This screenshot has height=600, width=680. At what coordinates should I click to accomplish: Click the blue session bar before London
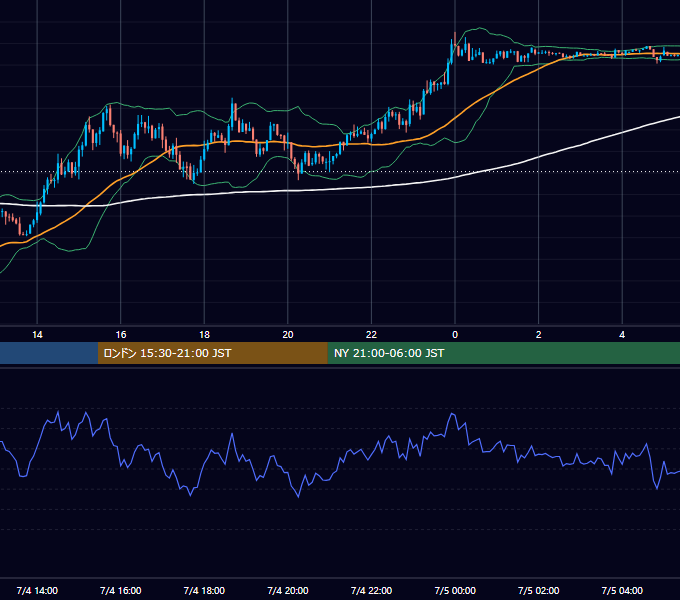[49, 353]
